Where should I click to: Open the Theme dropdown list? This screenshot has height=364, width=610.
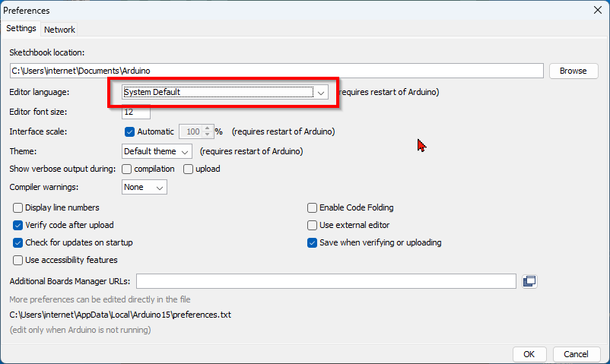(157, 151)
